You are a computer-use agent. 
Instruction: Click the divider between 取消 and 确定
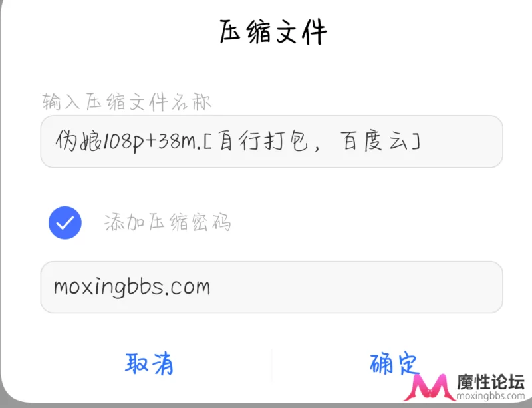[271, 364]
